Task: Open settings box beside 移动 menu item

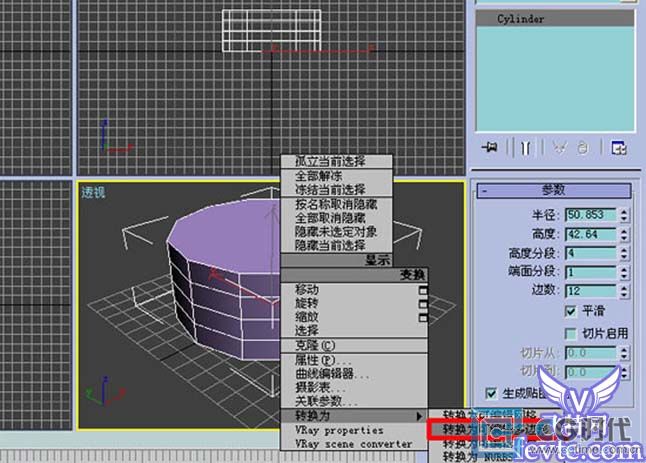Action: [423, 290]
